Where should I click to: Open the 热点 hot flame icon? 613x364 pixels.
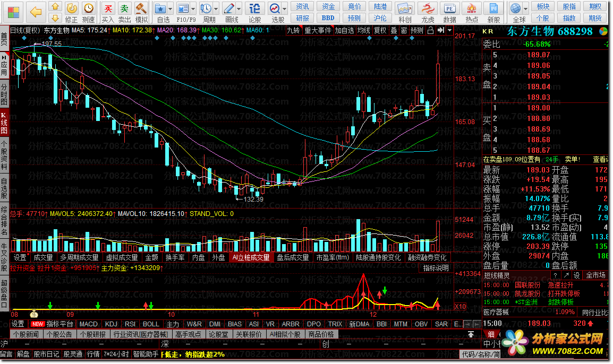click(x=472, y=8)
